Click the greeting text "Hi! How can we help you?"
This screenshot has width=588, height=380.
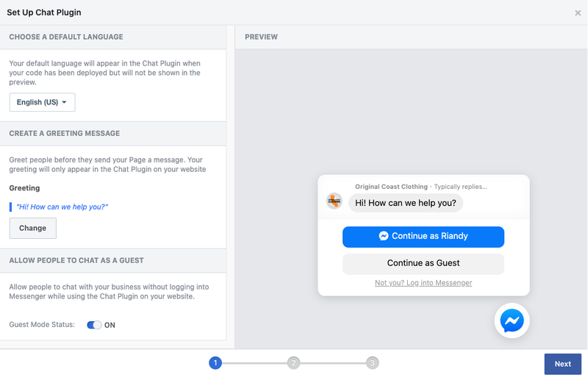(x=62, y=207)
